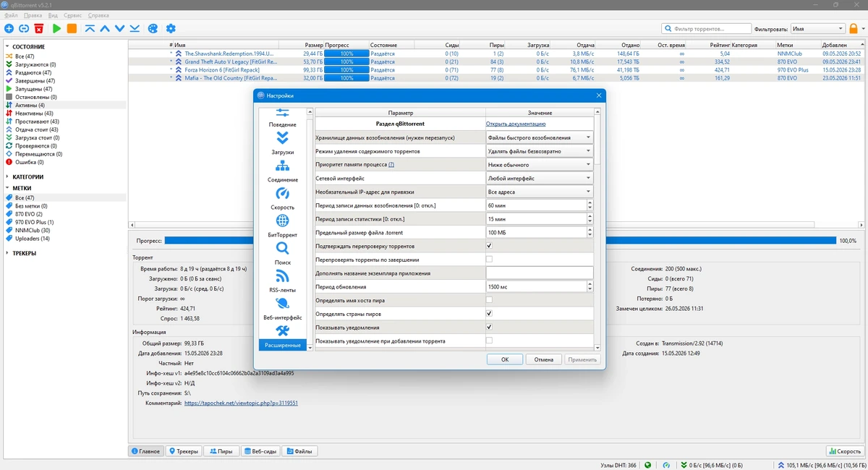868x470 pixels.
Task: Click the green start torrent icon
Action: coord(56,29)
